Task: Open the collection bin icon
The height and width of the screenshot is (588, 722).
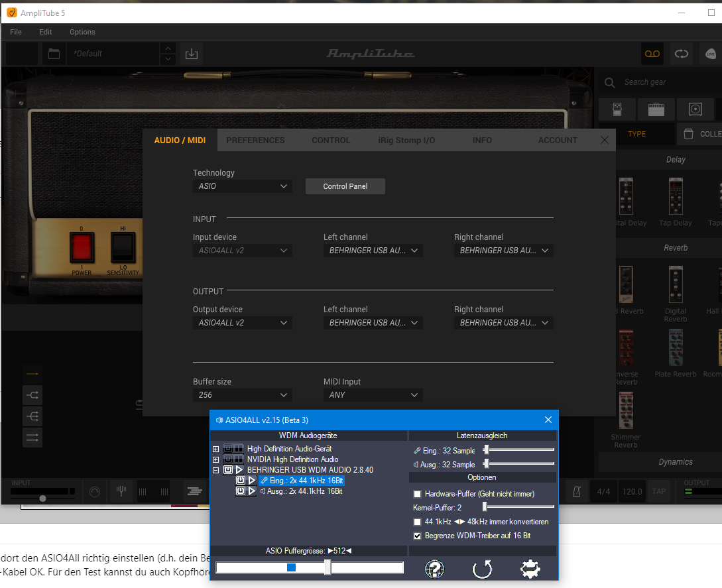Action: (688, 134)
